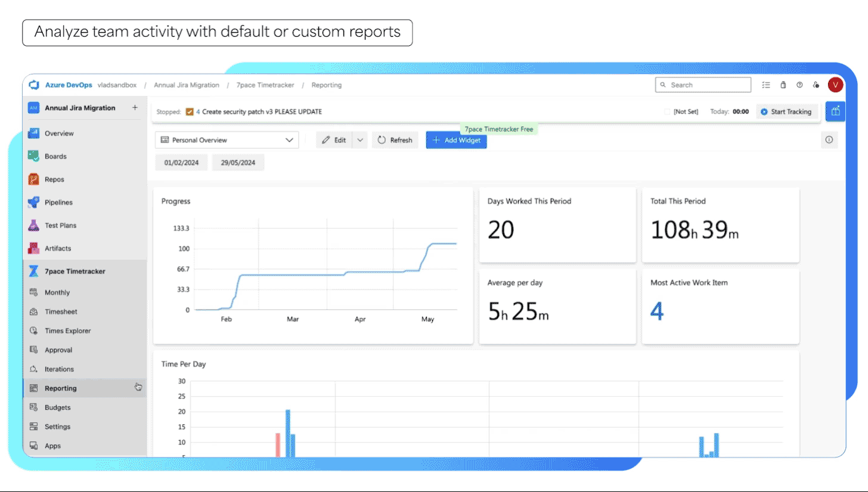
Task: Expand the Edit button dropdown arrow
Action: coord(360,139)
